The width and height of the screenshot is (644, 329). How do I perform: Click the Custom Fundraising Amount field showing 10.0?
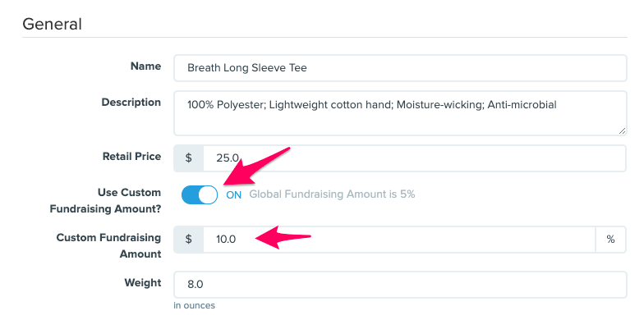tap(399, 239)
